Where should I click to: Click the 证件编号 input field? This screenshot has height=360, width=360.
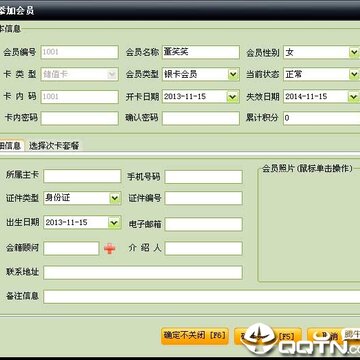(203, 198)
